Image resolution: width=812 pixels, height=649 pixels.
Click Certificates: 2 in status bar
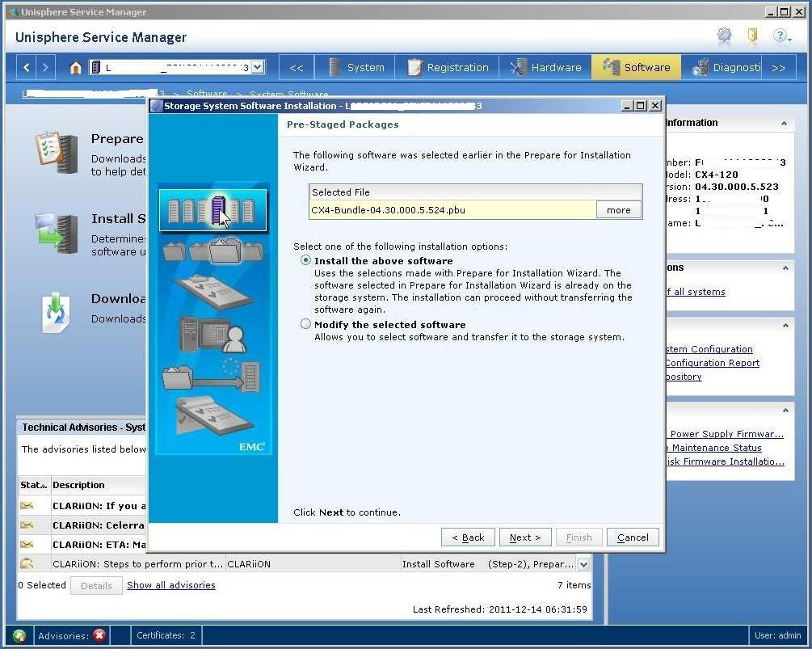click(166, 635)
